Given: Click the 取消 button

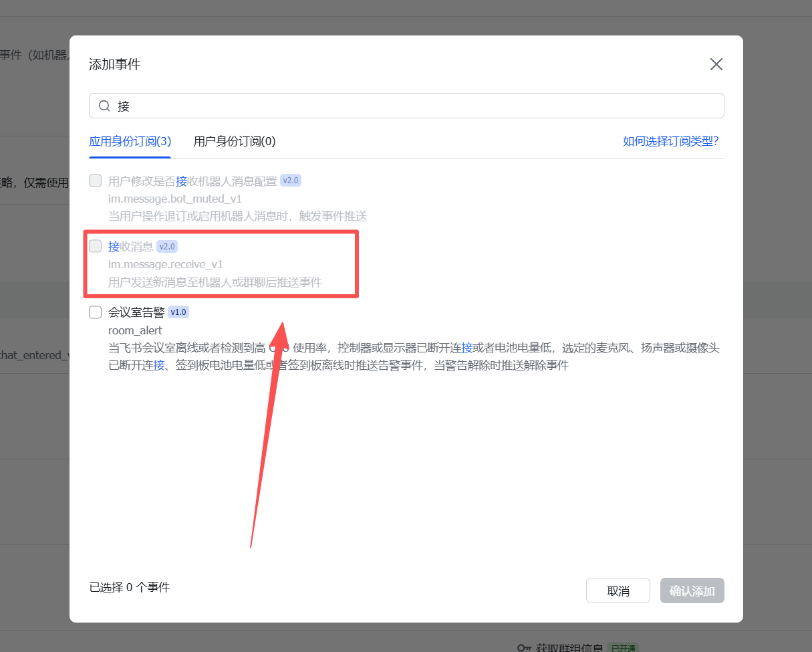Looking at the screenshot, I should [618, 590].
